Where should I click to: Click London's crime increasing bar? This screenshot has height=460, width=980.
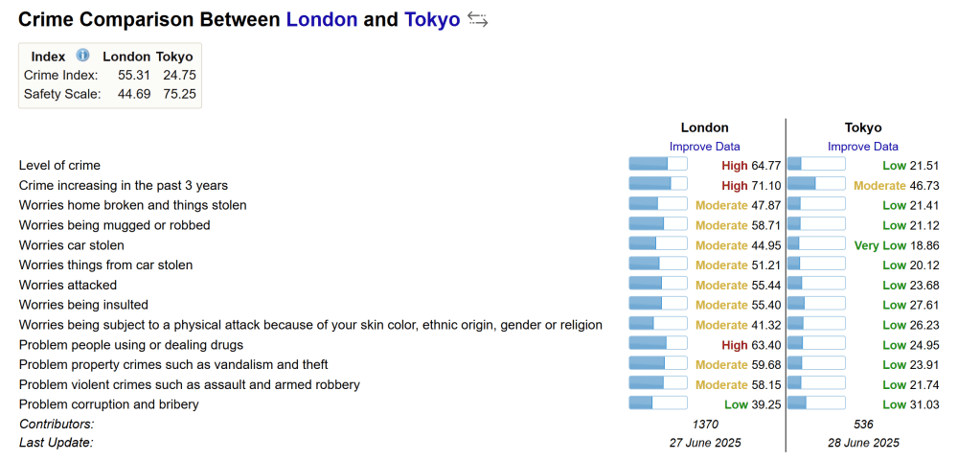pyautogui.click(x=657, y=185)
